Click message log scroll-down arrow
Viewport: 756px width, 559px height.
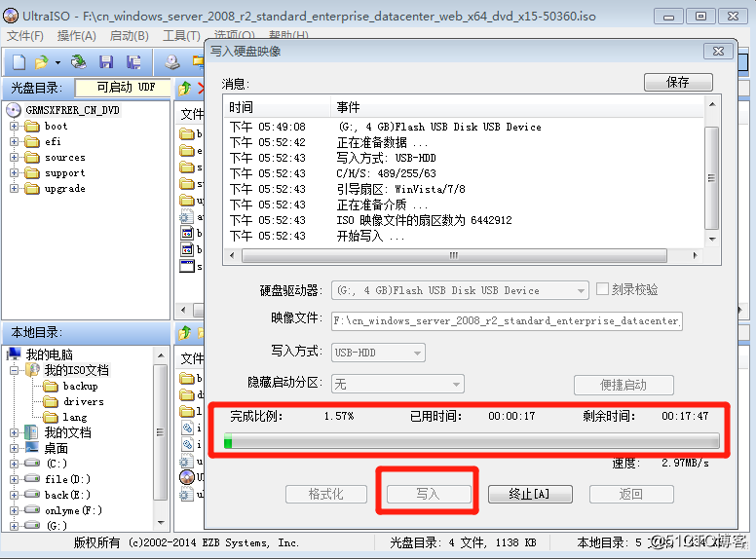712,240
